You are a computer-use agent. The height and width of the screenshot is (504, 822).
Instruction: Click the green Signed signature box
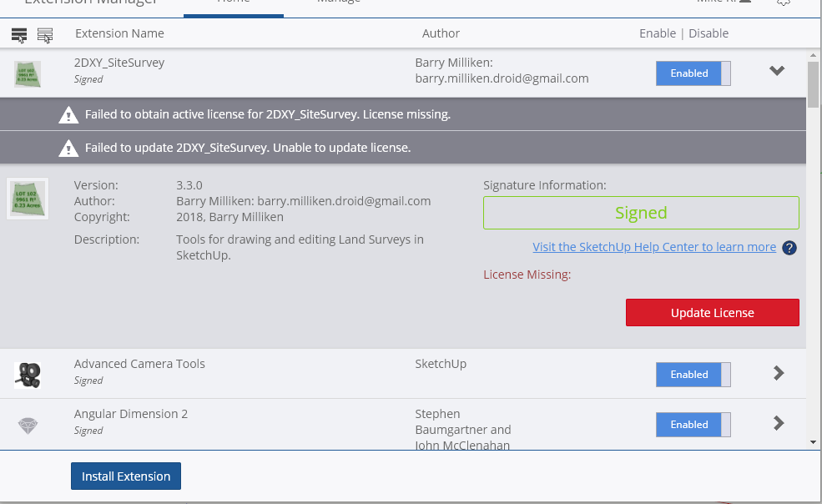(641, 213)
